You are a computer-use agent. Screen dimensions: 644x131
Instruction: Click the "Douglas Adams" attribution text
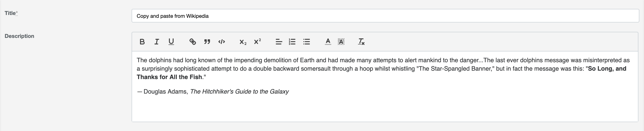[x=165, y=92]
